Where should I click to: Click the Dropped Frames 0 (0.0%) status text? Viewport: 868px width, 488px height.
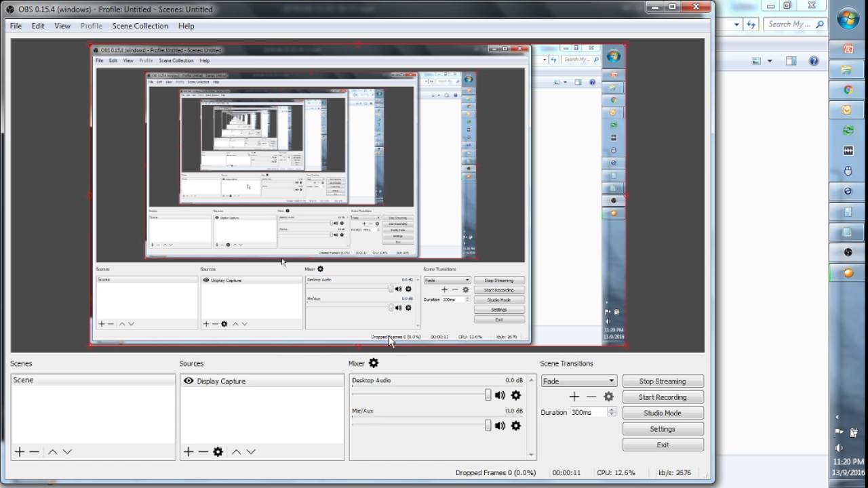tap(496, 473)
